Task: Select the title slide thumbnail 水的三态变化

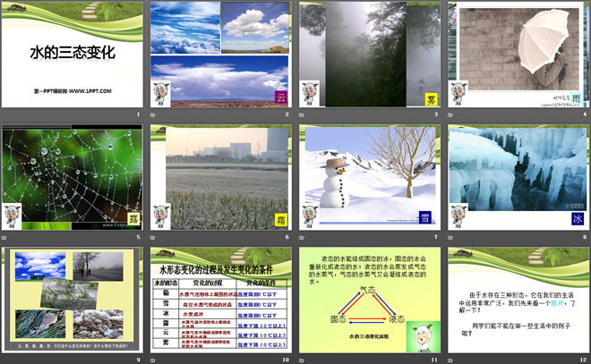Action: pos(73,54)
